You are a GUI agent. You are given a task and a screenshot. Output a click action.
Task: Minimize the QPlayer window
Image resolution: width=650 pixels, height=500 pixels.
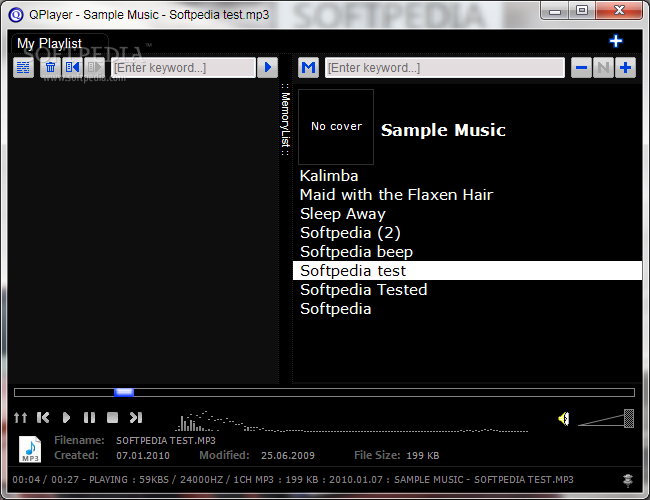[555, 11]
